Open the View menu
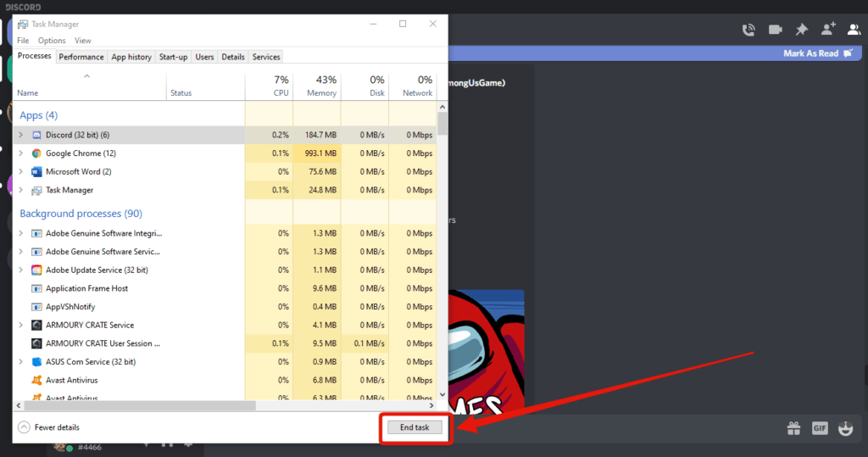This screenshot has width=868, height=457. click(x=83, y=41)
